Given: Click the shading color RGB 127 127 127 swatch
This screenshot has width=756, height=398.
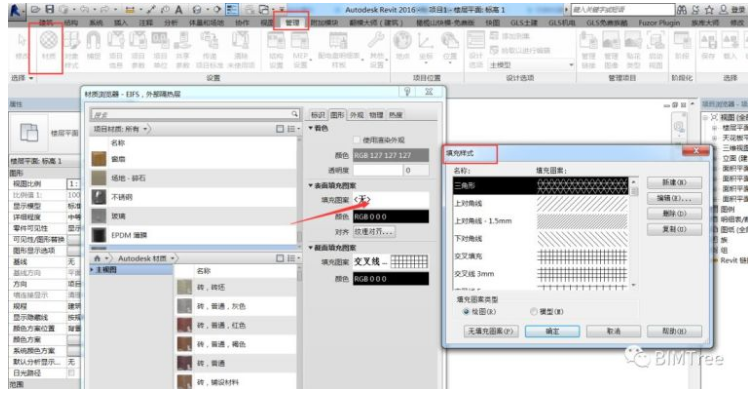Looking at the screenshot, I should point(391,155).
